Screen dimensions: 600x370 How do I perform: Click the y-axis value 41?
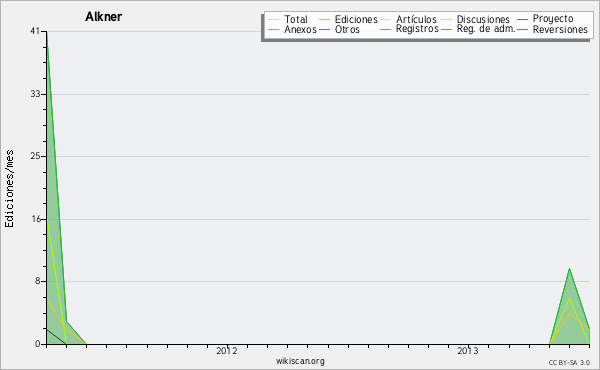[x=35, y=31]
